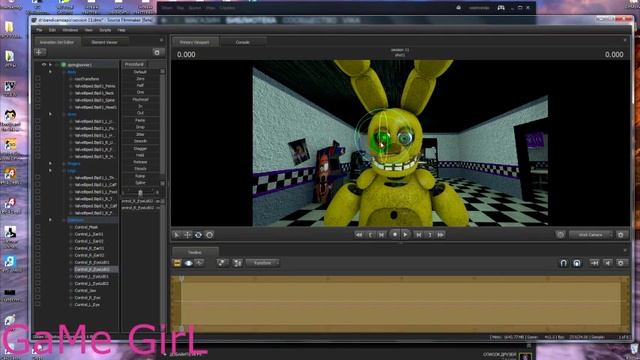Mute audio with the timeline speaker icon
The height and width of the screenshot is (360, 640).
click(608, 263)
